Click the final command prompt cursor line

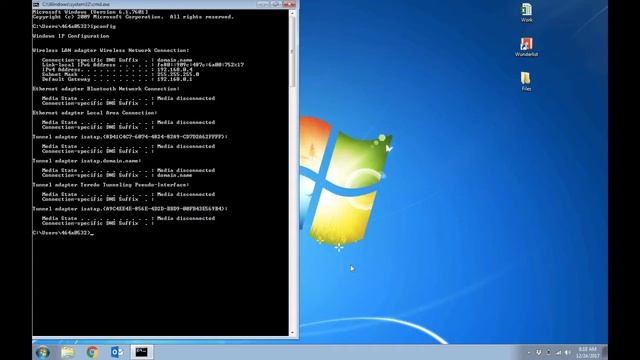[x=63, y=233]
